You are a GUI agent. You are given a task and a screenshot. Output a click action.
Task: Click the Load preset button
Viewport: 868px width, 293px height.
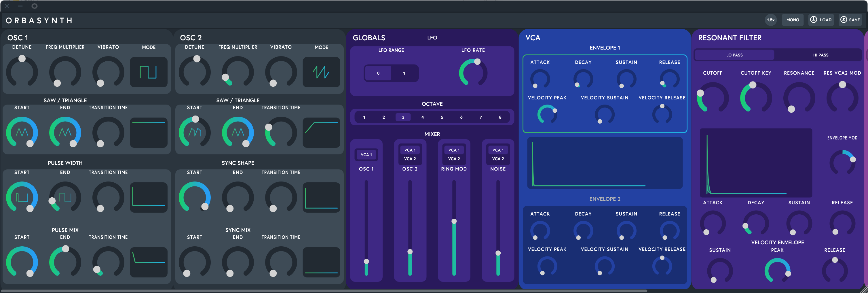tap(821, 20)
